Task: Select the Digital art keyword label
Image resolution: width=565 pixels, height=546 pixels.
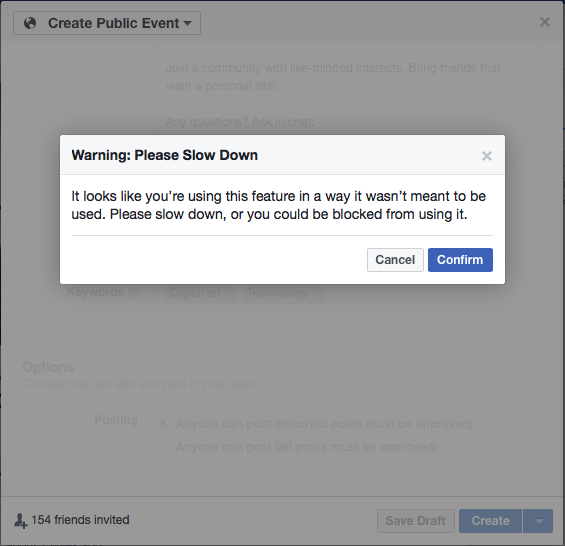Action: (195, 293)
